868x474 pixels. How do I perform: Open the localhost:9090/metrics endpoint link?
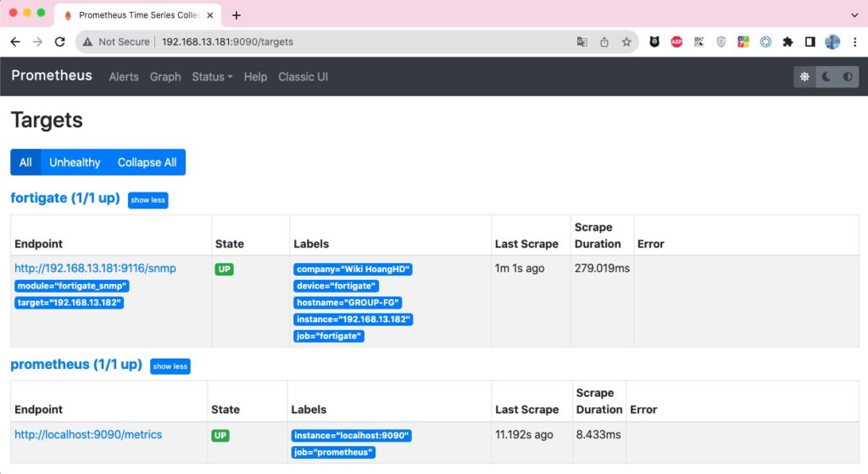tap(88, 435)
